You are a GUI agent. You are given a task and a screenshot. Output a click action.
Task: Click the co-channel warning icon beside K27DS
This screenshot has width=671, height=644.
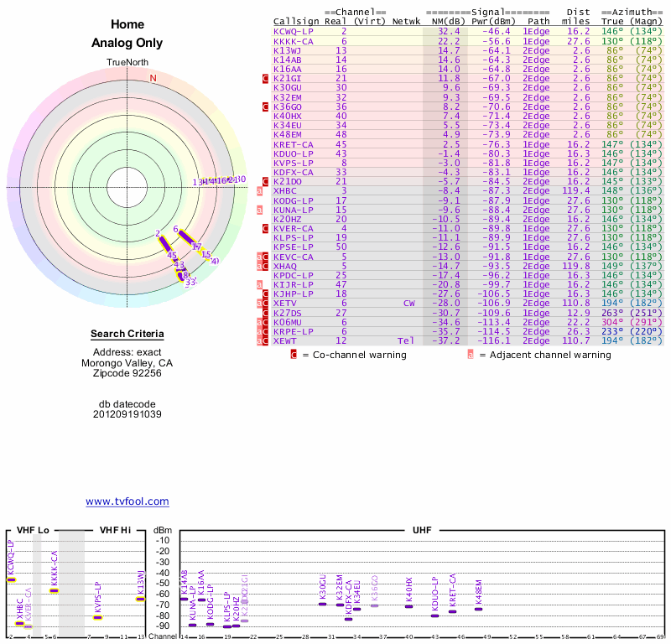point(265,313)
